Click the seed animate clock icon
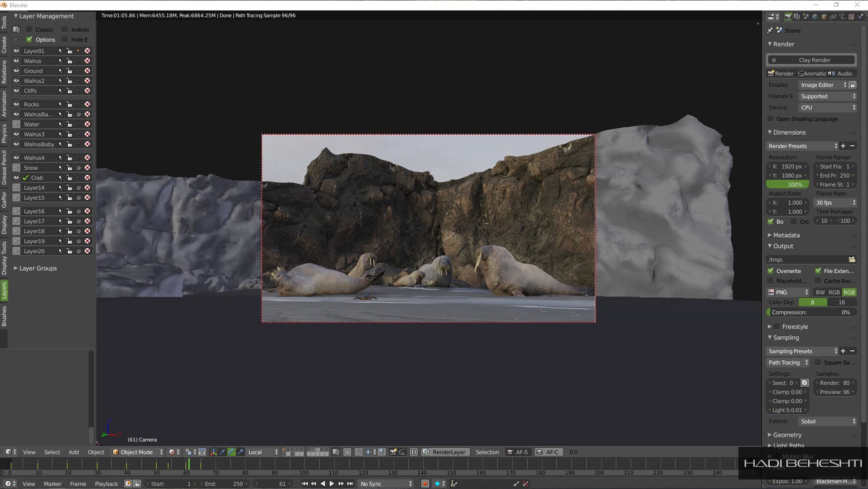 805,383
